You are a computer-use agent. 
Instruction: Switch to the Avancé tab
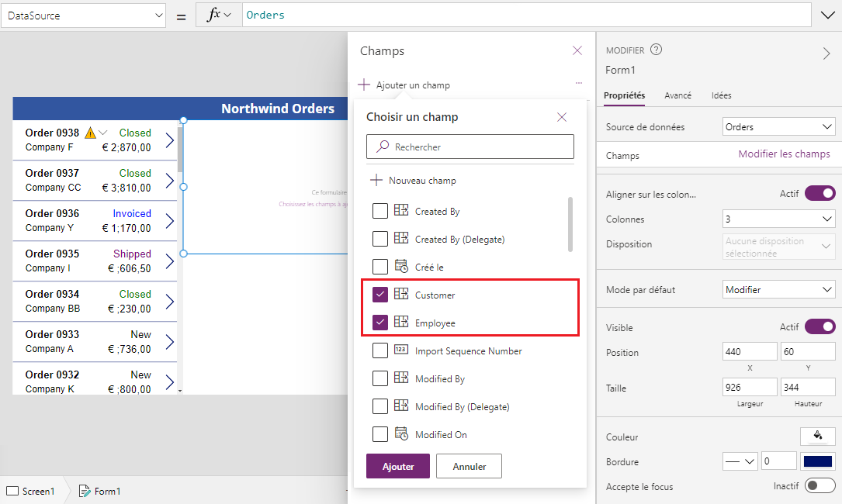pyautogui.click(x=677, y=95)
